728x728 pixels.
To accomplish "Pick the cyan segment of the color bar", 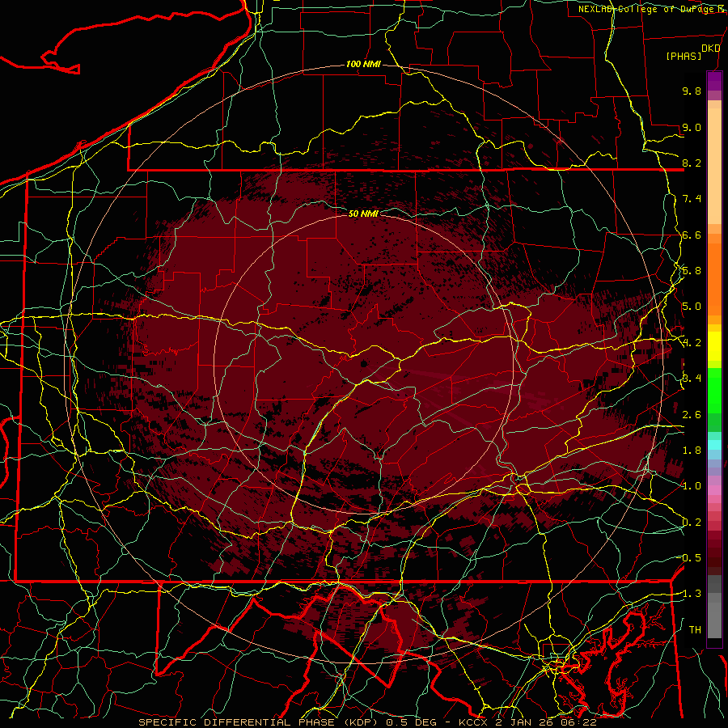I will pos(714,445).
